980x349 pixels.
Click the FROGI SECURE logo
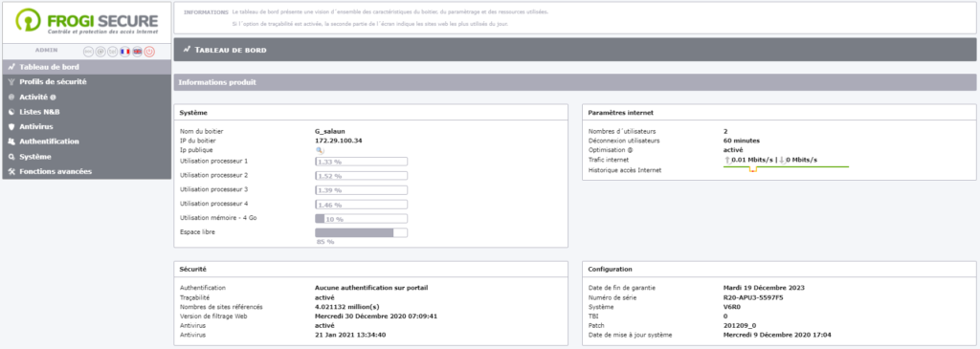[87, 22]
